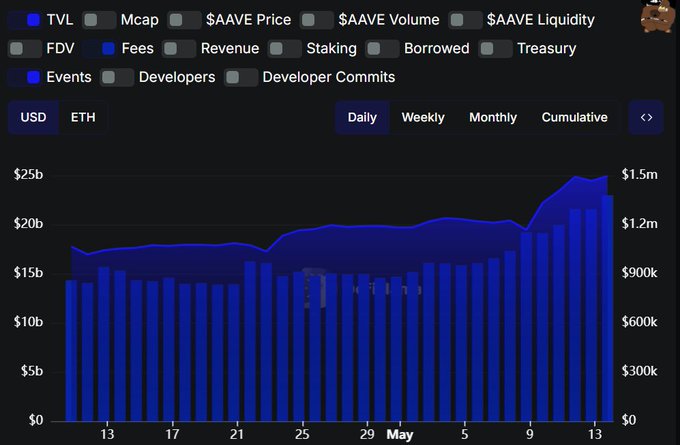Click the $900k right axis label
680x445 pixels.
pyautogui.click(x=640, y=273)
